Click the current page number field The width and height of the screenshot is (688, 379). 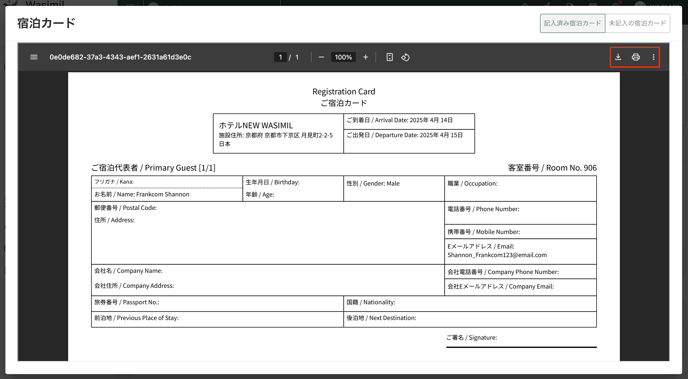280,57
